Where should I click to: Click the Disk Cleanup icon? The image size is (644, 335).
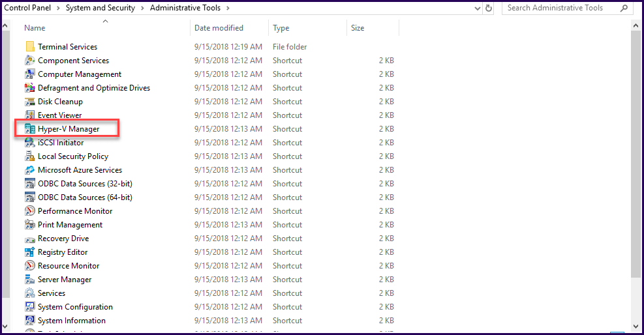pos(30,101)
